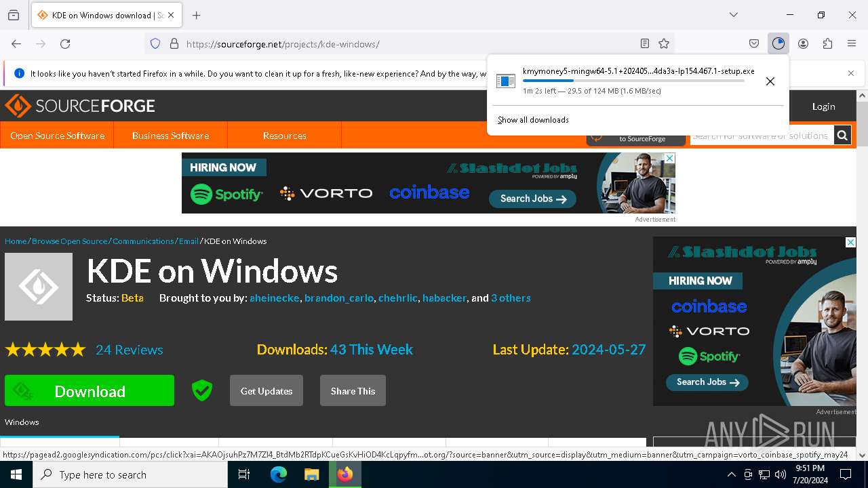Open File Explorer from taskbar
This screenshot has width=868, height=488.
tap(311, 474)
